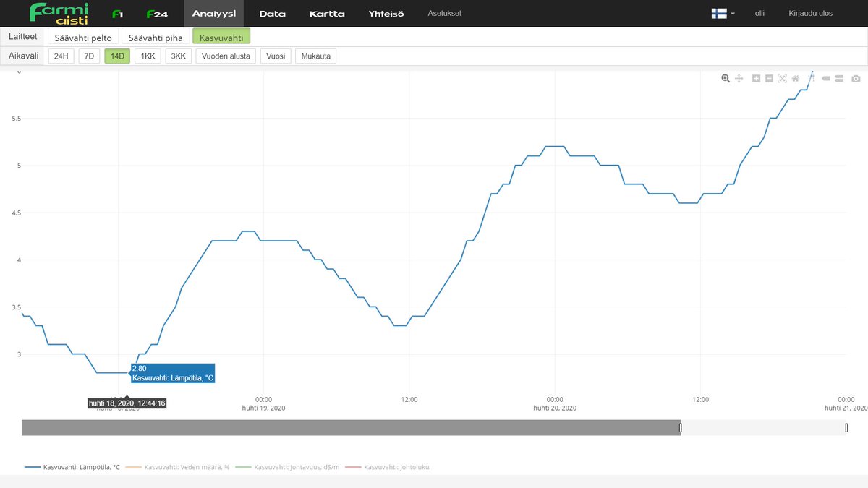Select the Kasvuvahti device
The height and width of the screenshot is (488, 868).
[221, 37]
